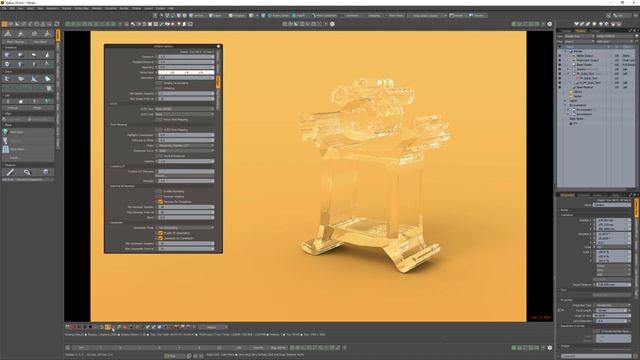Screen dimensions: 640x360
Task: Switch selection mode to Edges
Action: click(x=216, y=16)
